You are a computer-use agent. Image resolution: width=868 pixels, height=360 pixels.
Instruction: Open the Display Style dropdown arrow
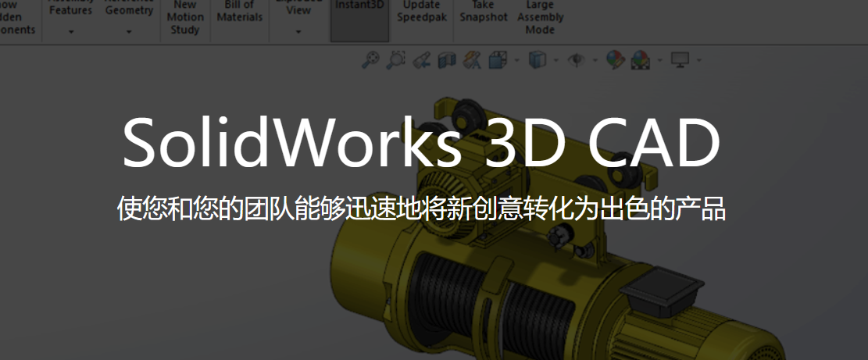click(555, 59)
